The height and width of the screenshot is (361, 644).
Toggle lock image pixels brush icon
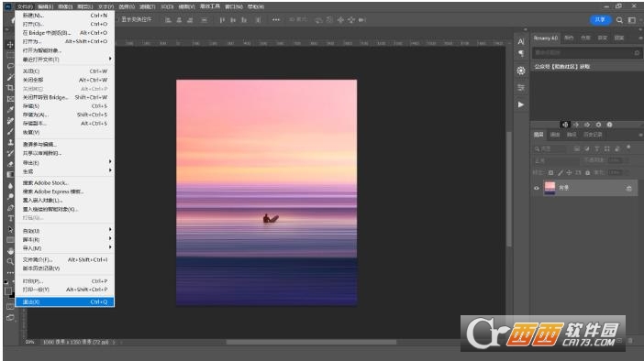561,172
